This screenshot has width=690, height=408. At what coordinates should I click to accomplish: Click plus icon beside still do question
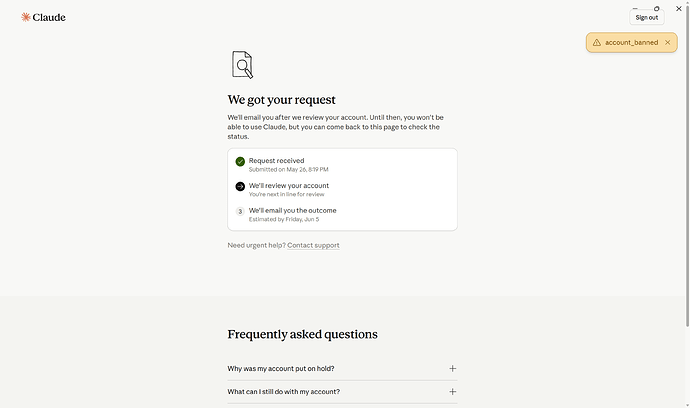pos(452,392)
